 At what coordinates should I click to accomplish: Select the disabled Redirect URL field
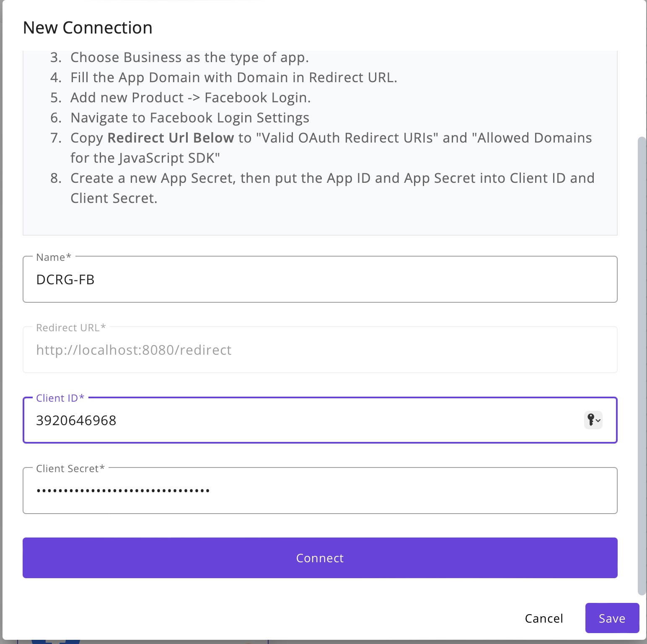[320, 350]
